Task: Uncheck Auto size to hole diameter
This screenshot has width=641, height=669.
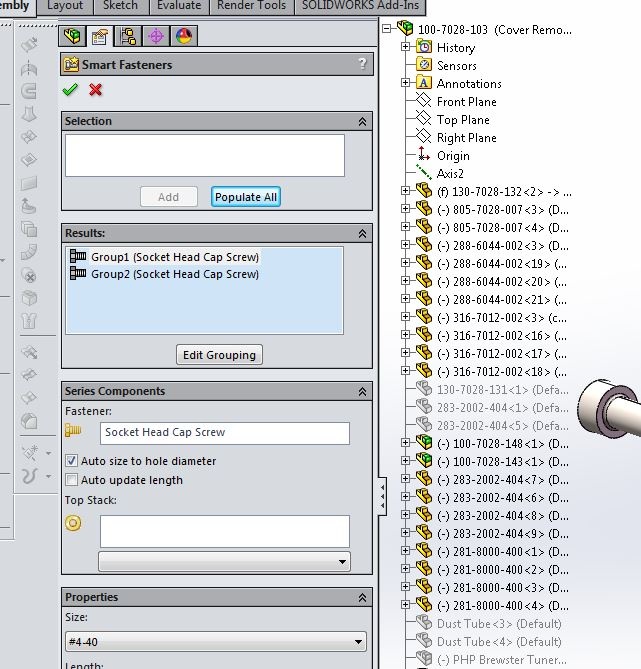Action: pyautogui.click(x=71, y=461)
